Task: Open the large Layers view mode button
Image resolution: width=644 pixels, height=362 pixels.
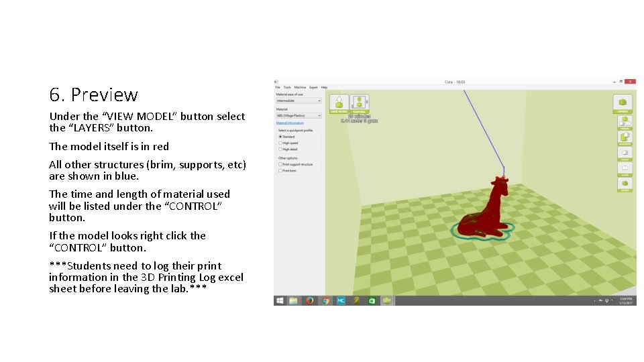Action: (x=623, y=104)
